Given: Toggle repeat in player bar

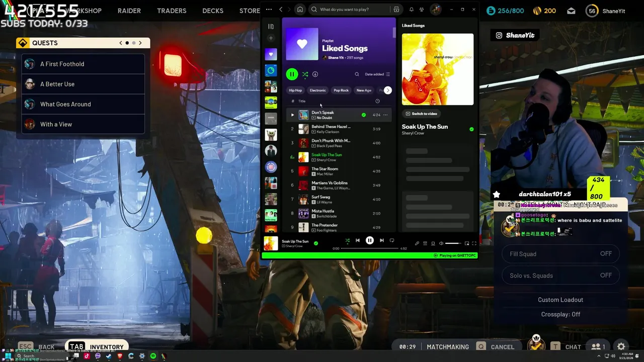Looking at the screenshot, I should point(392,241).
